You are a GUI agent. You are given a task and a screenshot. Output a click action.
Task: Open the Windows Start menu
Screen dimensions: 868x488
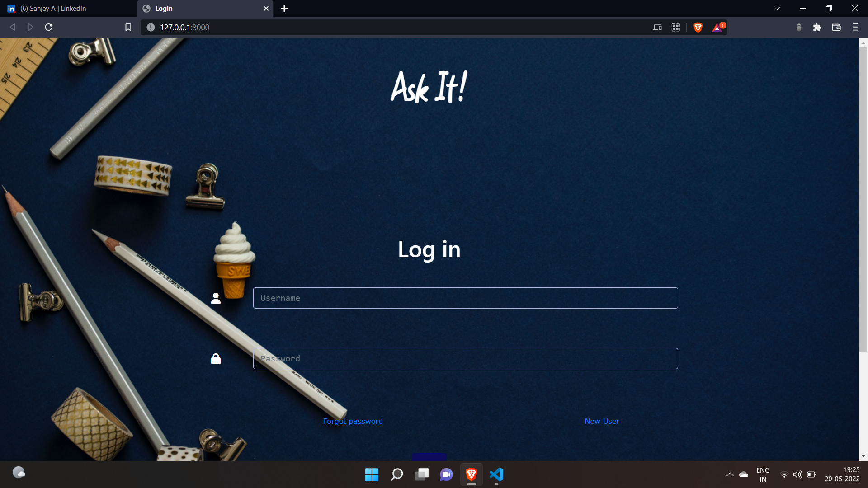tap(372, 474)
